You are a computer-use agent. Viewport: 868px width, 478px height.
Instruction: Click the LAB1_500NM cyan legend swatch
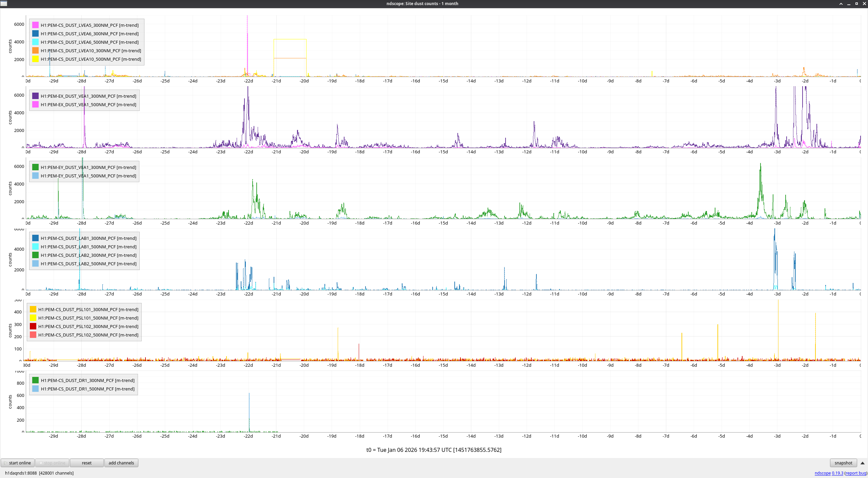click(35, 247)
